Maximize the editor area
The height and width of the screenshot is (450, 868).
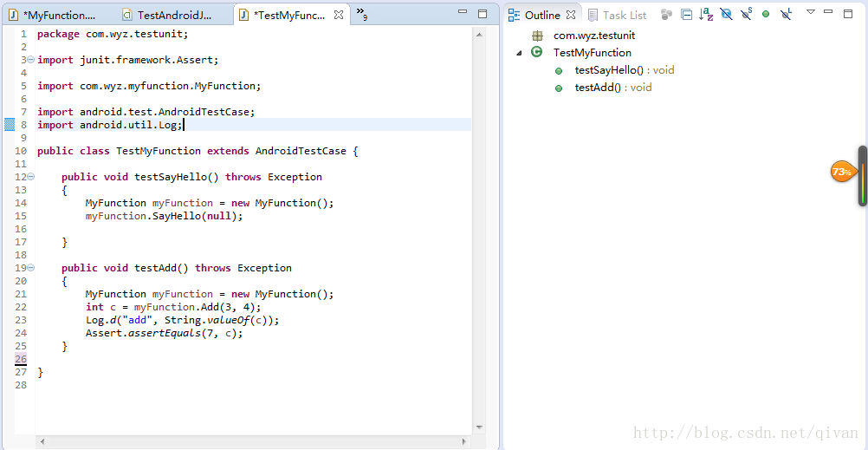(x=483, y=14)
